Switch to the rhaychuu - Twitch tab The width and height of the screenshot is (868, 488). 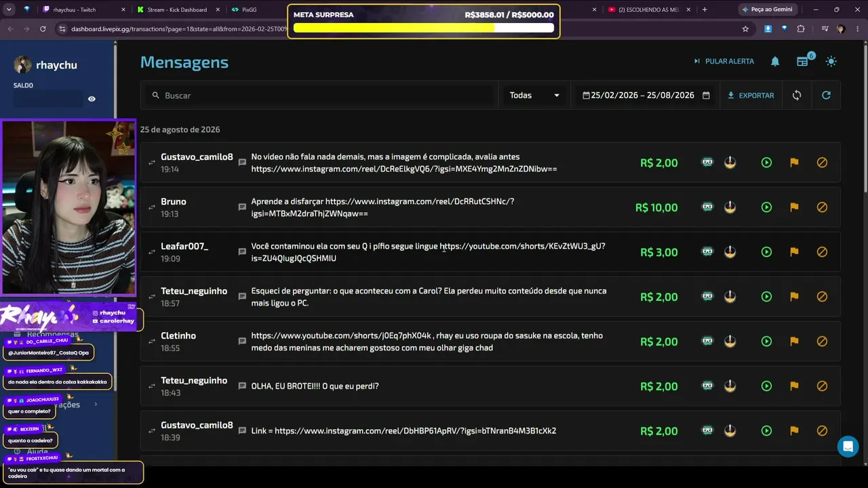83,9
